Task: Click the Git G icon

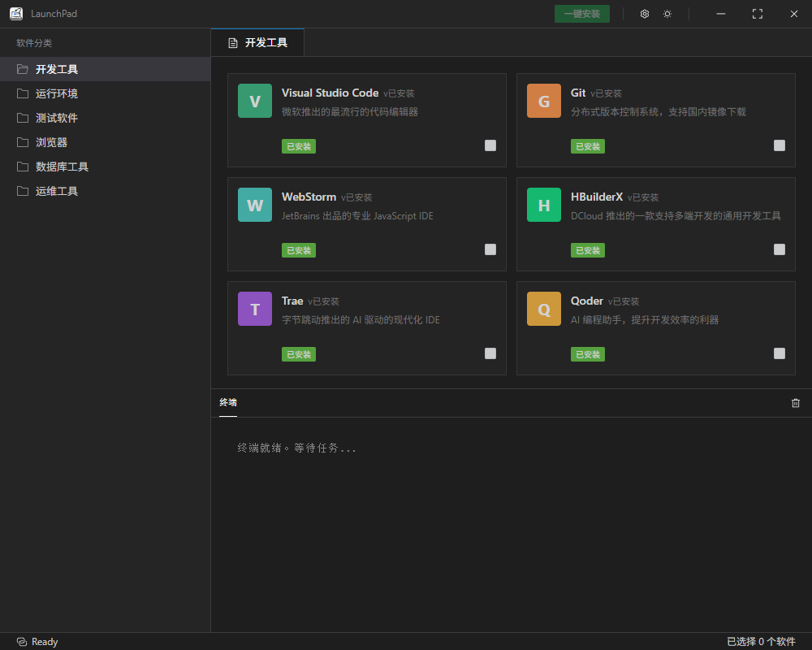Action: tap(544, 101)
